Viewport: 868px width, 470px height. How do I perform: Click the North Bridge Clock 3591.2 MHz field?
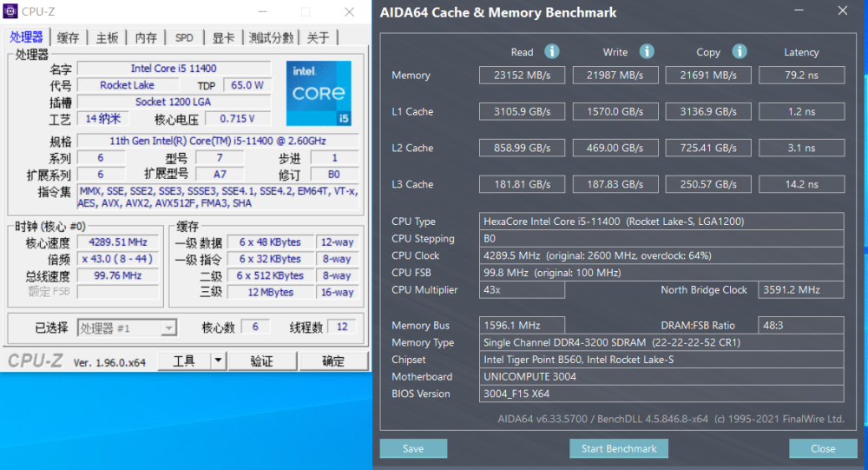pyautogui.click(x=801, y=289)
